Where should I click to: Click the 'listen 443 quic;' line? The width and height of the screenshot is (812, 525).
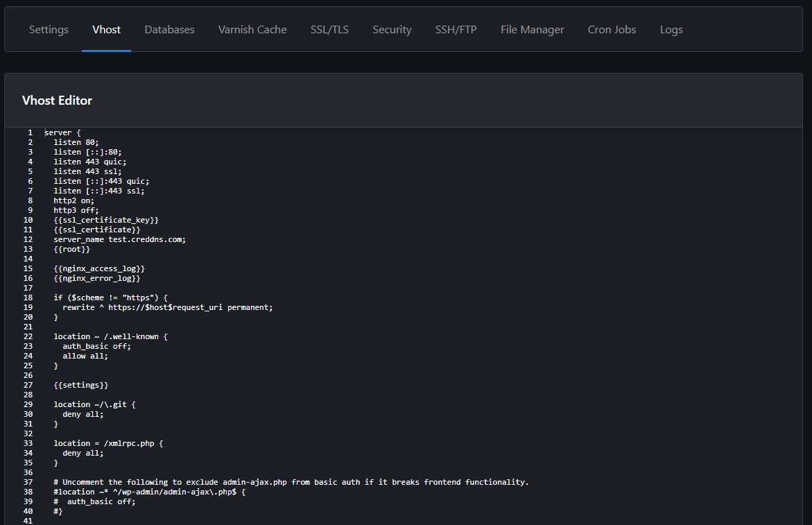pos(89,162)
